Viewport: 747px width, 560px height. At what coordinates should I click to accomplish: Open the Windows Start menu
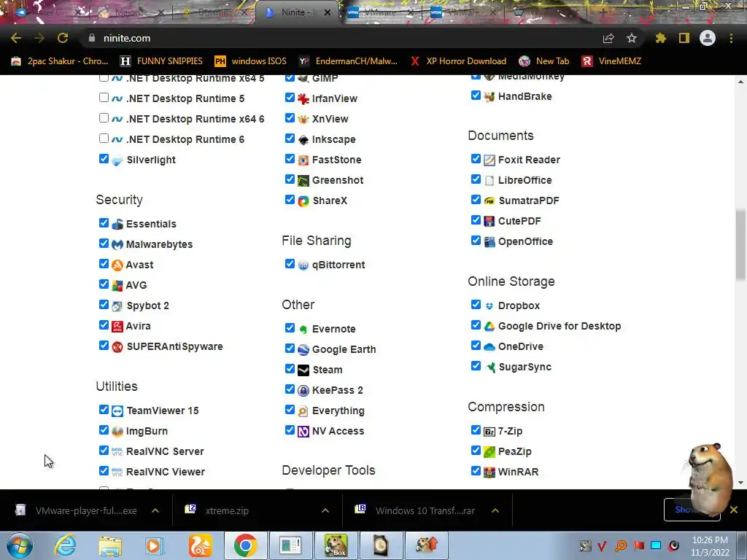pyautogui.click(x=19, y=545)
